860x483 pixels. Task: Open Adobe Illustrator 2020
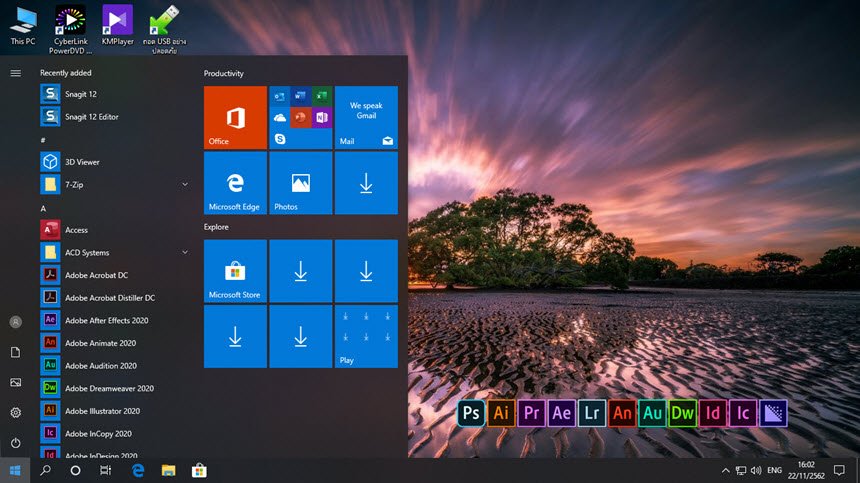(x=114, y=411)
